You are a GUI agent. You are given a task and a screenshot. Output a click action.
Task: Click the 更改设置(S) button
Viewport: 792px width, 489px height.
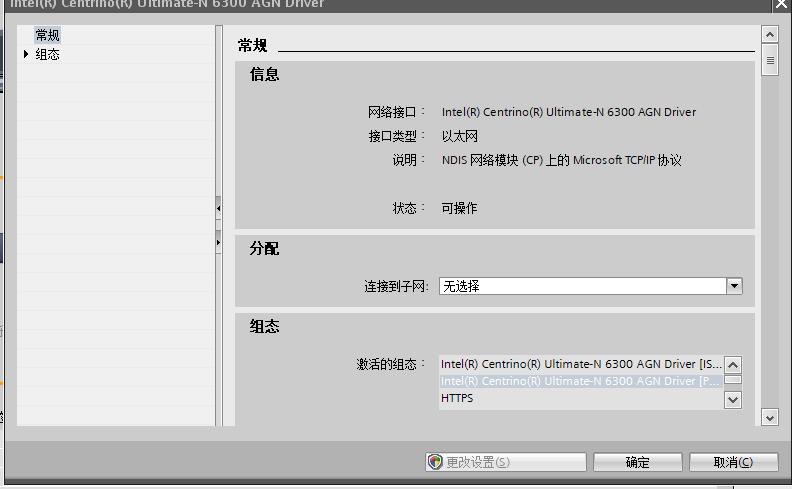click(x=506, y=462)
